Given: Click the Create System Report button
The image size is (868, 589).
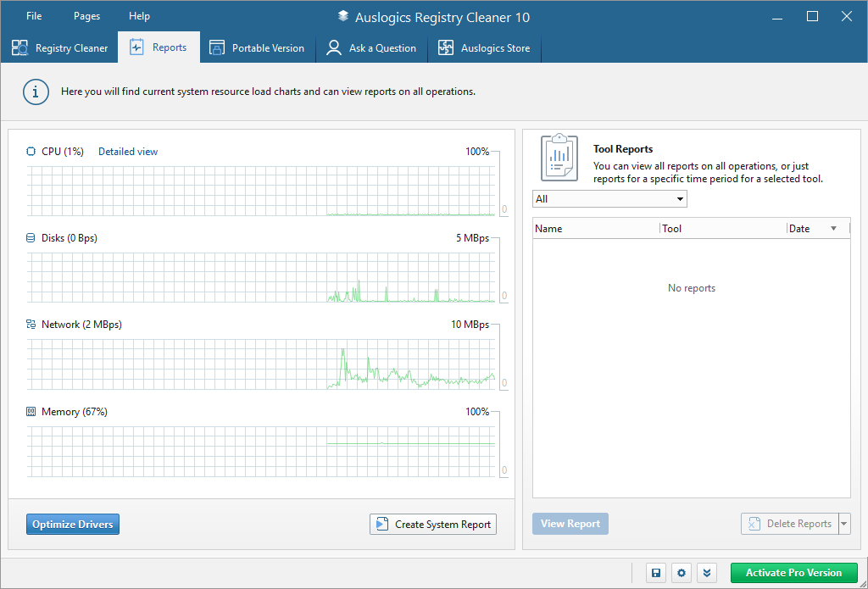Looking at the screenshot, I should point(433,525).
